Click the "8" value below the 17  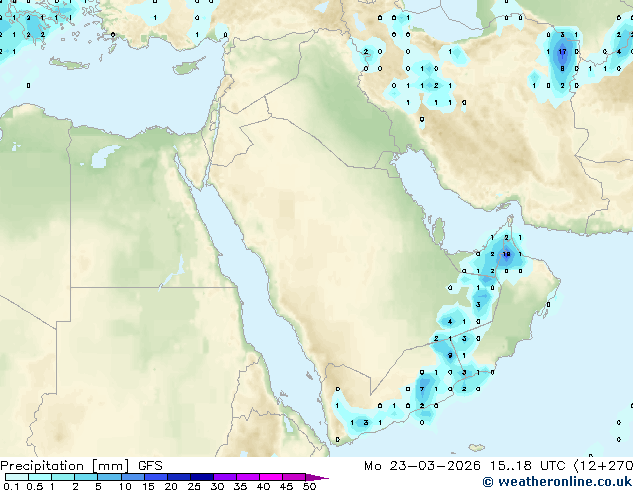pos(562,69)
